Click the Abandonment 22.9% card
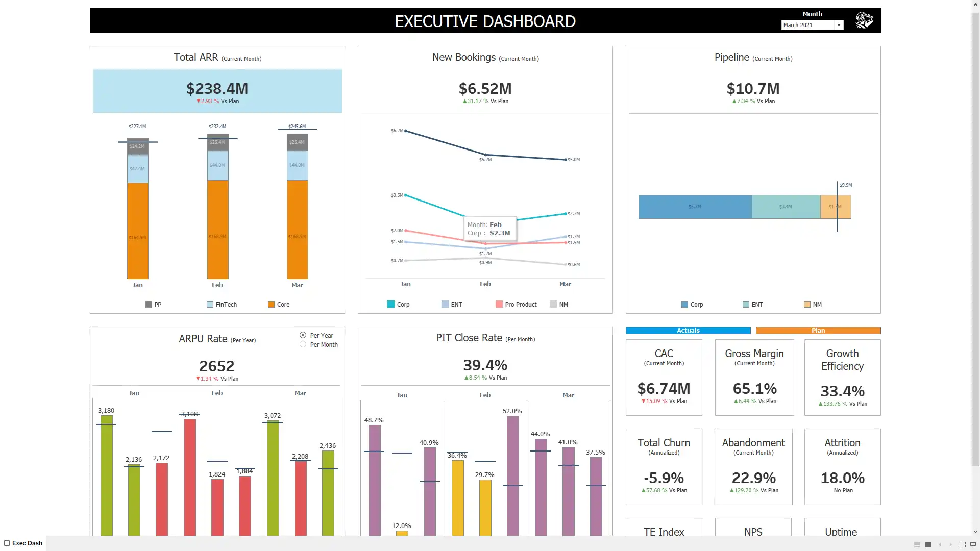 753,467
